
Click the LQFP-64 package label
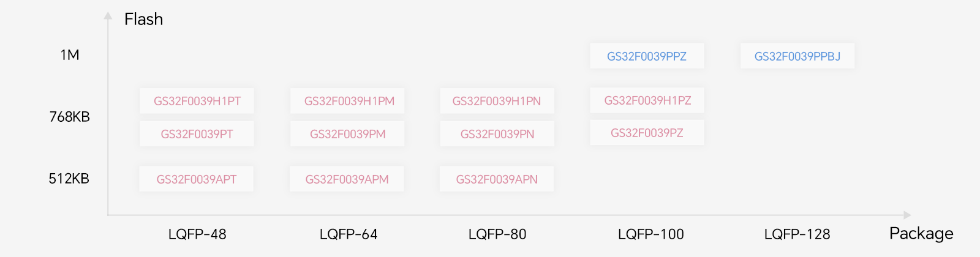(x=349, y=234)
